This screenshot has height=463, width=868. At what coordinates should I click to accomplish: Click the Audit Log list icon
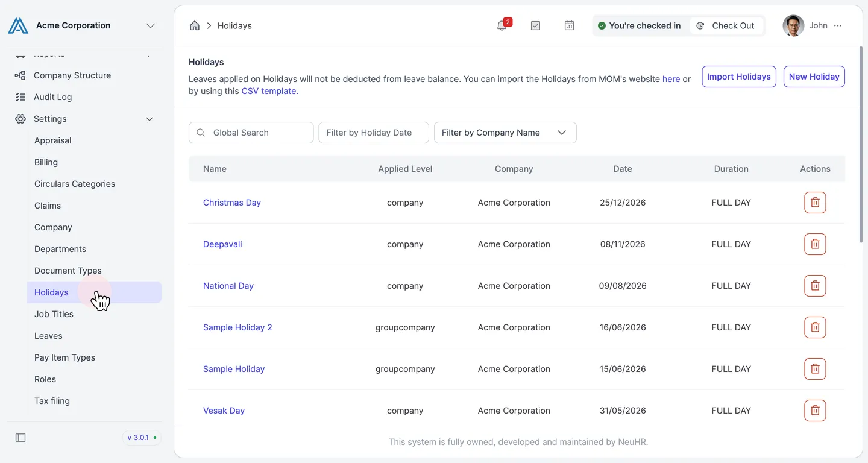click(20, 97)
